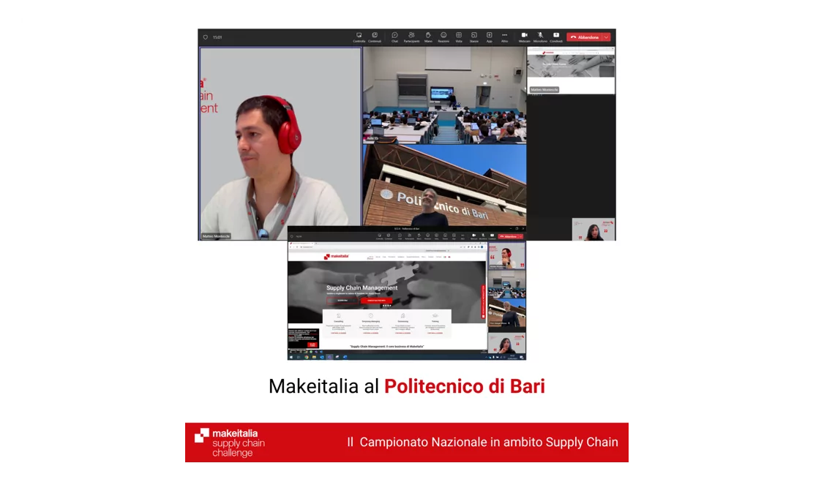Viewport: 835px width, 504px height.
Task: Open the Training service card on the website
Action: pyautogui.click(x=435, y=323)
